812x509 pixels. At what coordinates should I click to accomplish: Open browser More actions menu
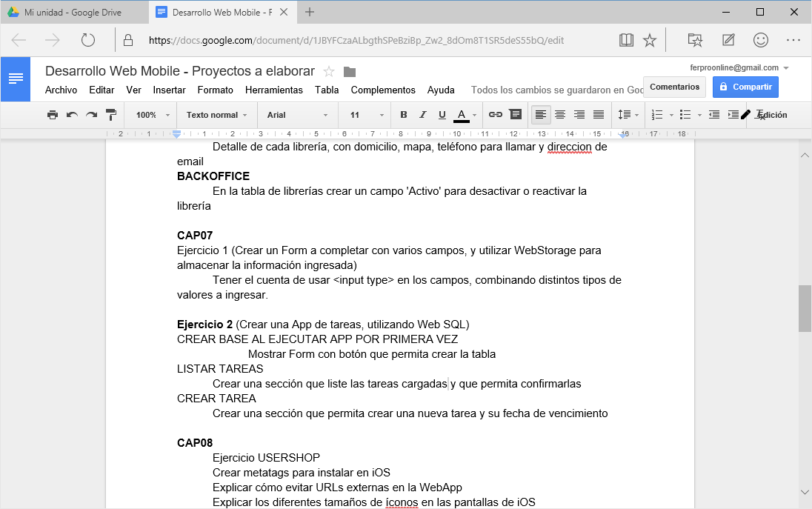[793, 40]
